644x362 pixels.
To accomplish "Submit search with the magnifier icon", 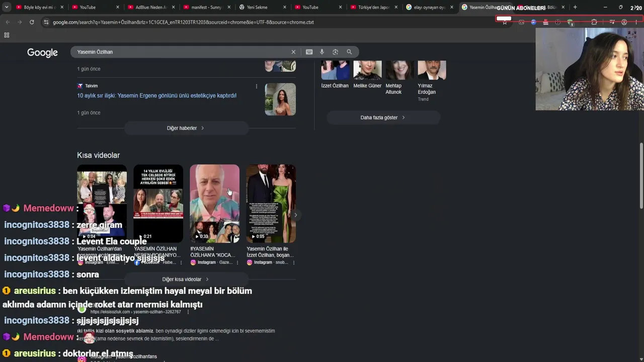I will (x=349, y=52).
